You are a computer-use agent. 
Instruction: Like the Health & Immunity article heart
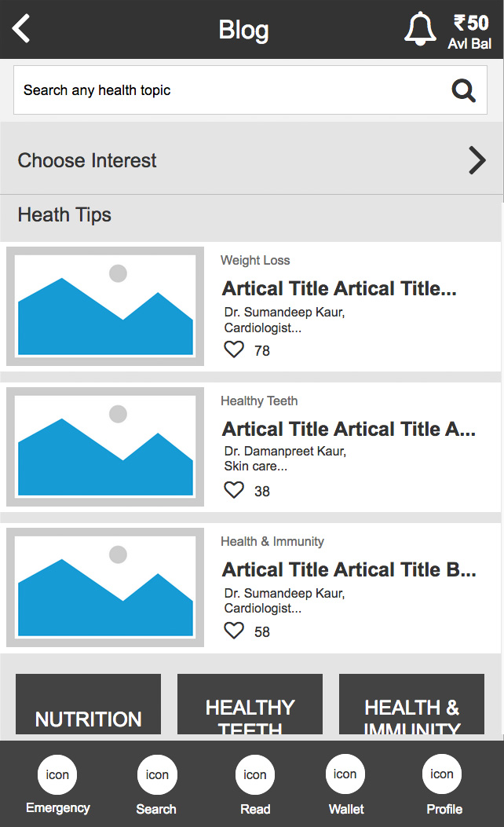[234, 631]
